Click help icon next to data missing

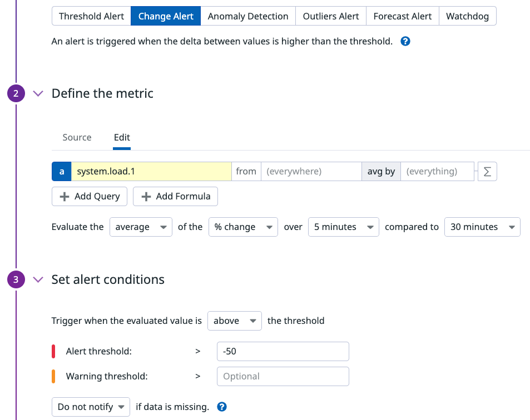pyautogui.click(x=222, y=407)
